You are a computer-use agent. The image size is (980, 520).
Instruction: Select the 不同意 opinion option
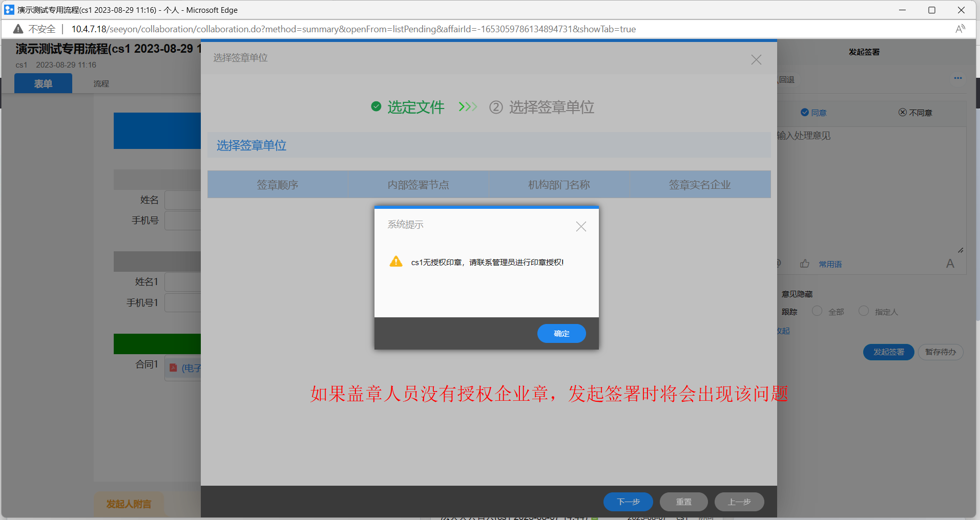(x=915, y=113)
